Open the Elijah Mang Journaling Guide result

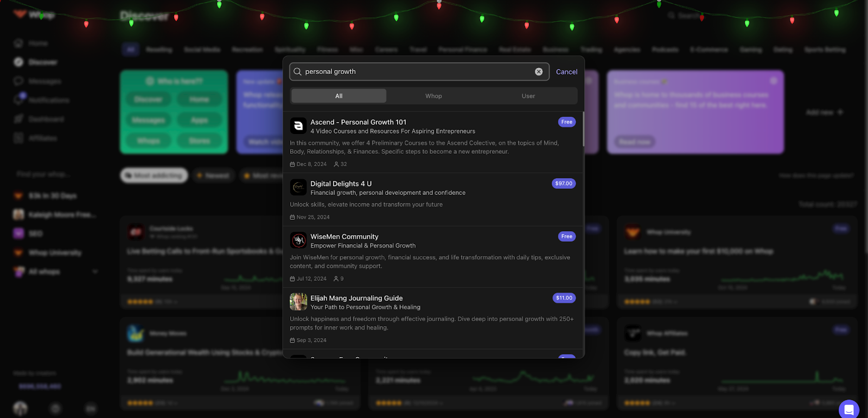point(433,318)
